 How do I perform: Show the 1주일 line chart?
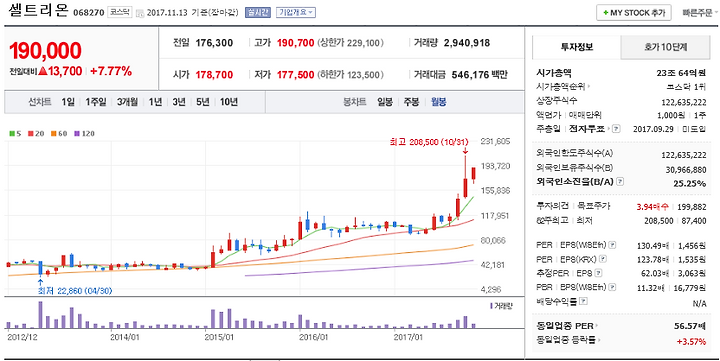[x=96, y=102]
